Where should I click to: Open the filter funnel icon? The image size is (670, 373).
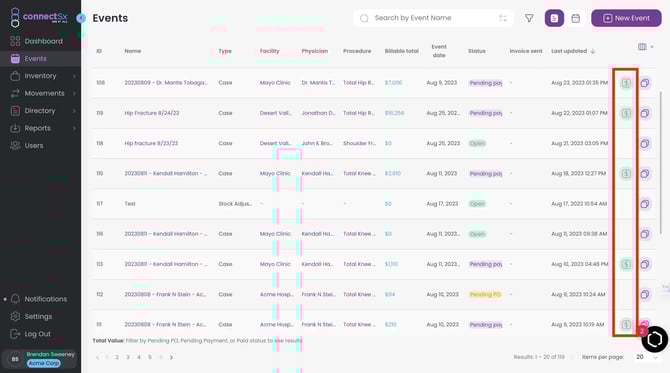pyautogui.click(x=529, y=18)
